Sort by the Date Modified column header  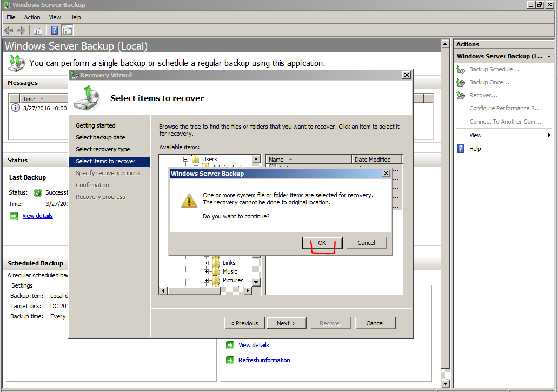377,160
